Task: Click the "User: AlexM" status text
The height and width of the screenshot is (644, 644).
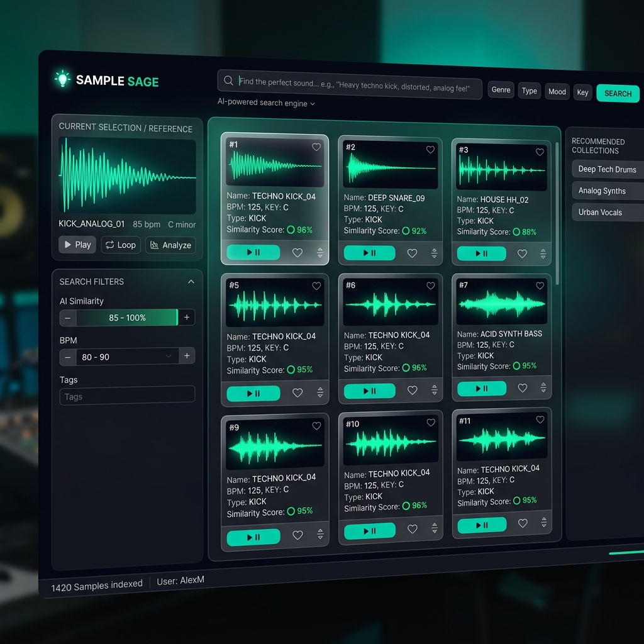Action: pos(180,580)
